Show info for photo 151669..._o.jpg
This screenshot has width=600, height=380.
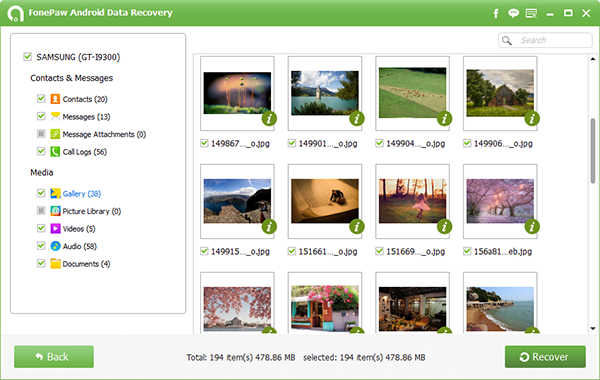[444, 227]
